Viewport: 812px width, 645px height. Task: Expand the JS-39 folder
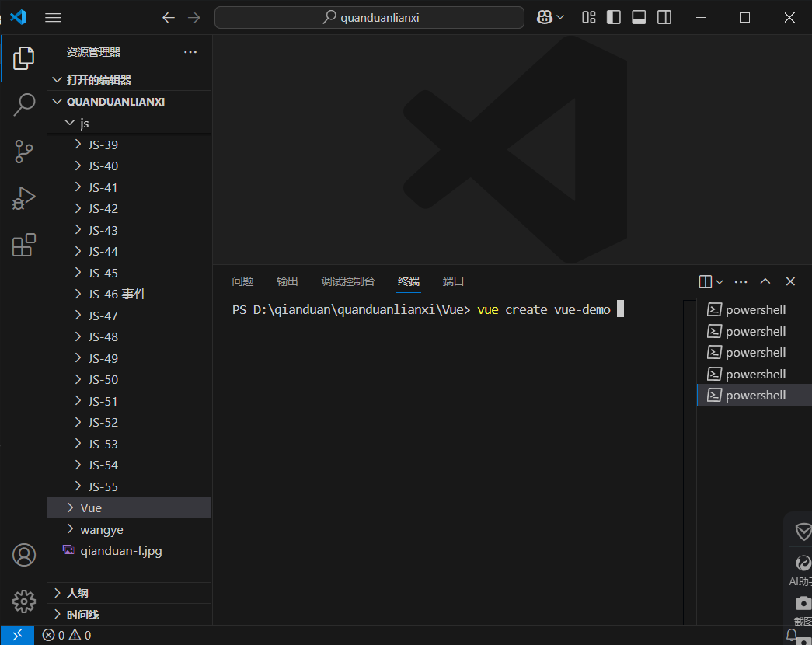(x=130, y=145)
